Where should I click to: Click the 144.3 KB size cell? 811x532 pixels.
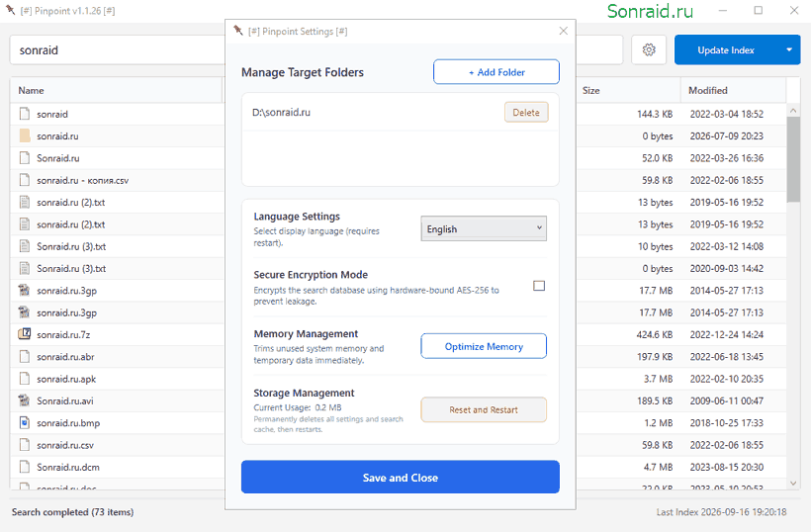coord(655,115)
